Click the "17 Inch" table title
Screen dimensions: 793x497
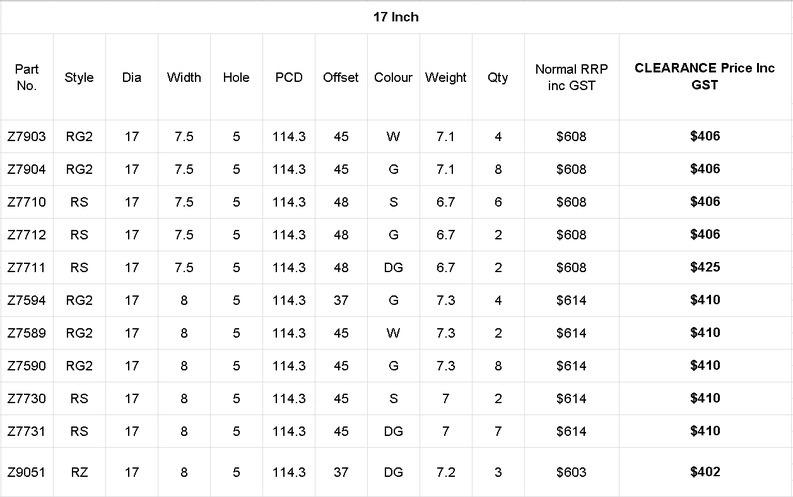396,17
